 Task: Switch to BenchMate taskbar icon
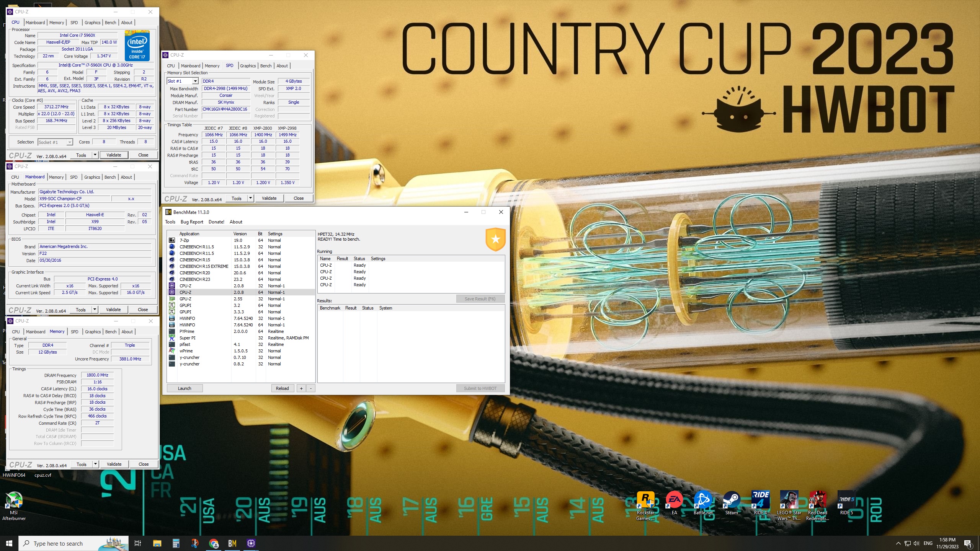point(232,543)
